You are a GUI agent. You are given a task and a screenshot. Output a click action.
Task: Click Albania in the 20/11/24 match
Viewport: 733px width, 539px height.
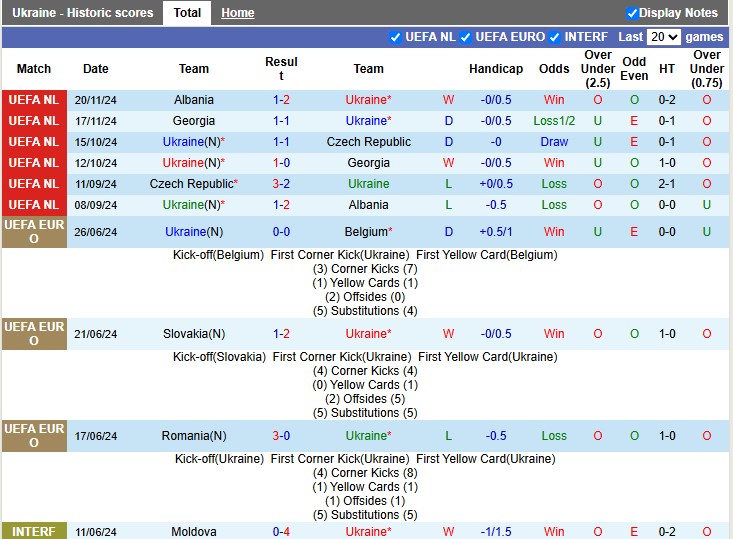pyautogui.click(x=194, y=100)
